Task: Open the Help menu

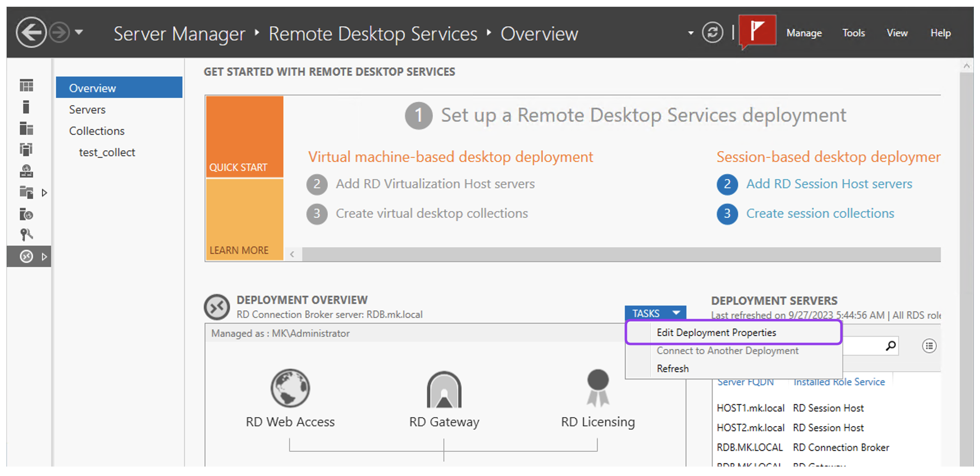Action: [x=940, y=33]
